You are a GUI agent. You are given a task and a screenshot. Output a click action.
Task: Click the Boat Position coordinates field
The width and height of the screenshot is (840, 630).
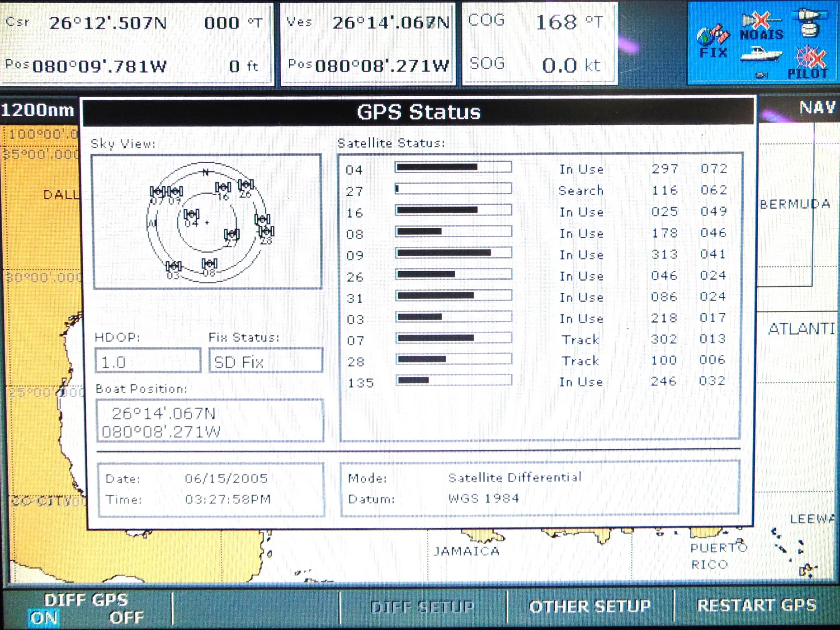[210, 421]
